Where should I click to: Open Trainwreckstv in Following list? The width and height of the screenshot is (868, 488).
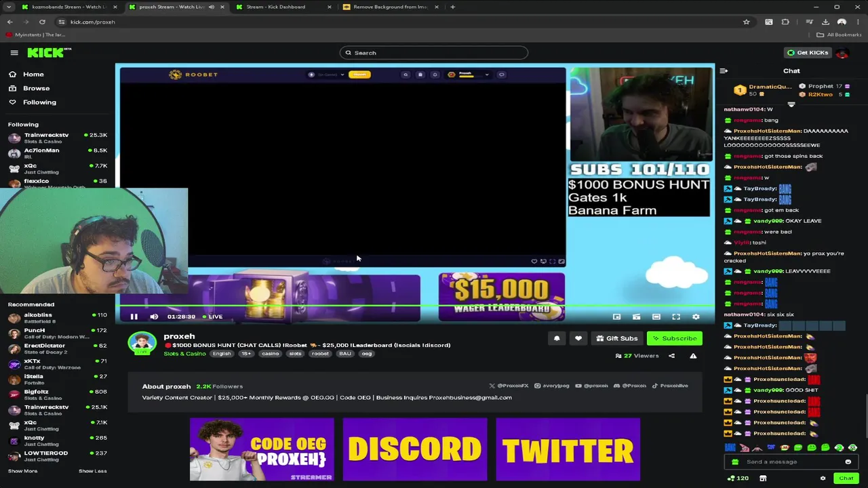pos(58,138)
